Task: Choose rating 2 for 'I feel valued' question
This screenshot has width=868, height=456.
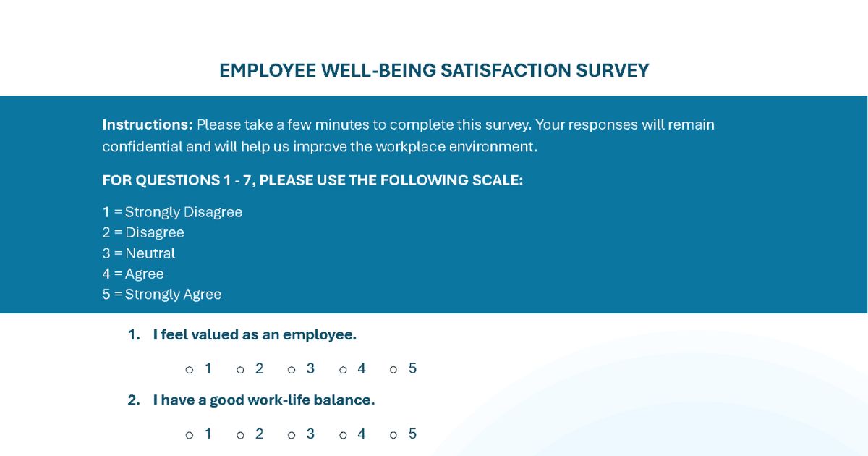Action: pyautogui.click(x=240, y=370)
